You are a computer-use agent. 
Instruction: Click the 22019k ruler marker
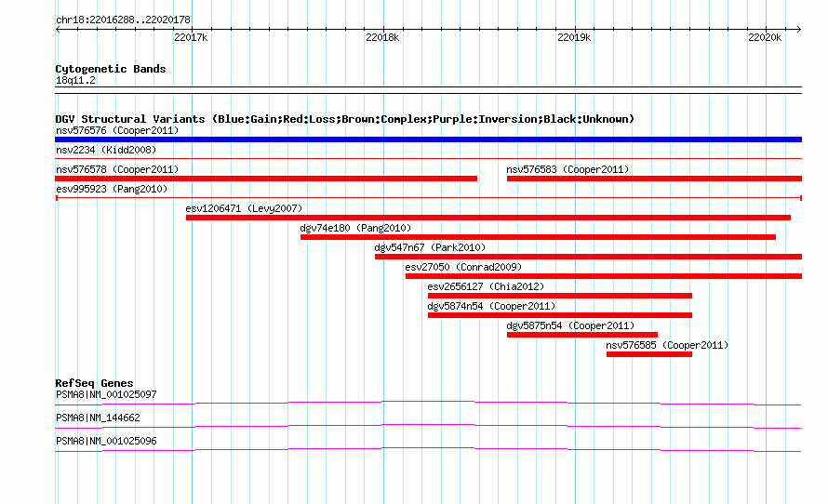click(574, 37)
